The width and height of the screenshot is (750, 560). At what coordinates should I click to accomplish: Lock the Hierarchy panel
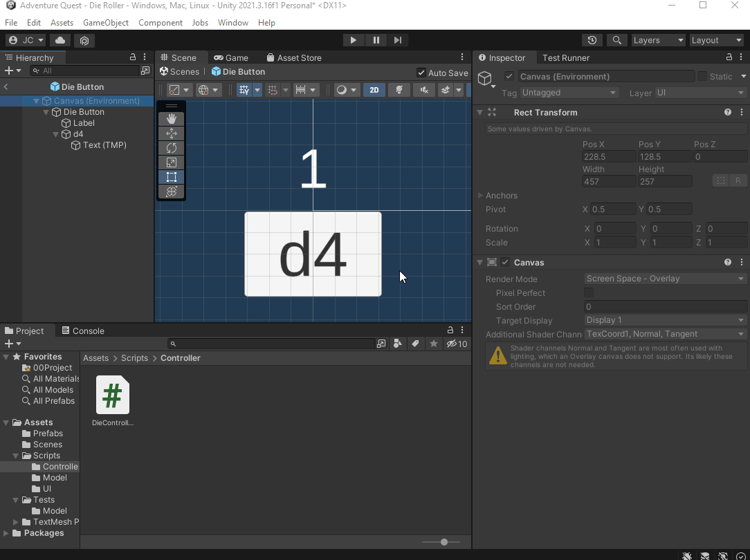[x=133, y=57]
